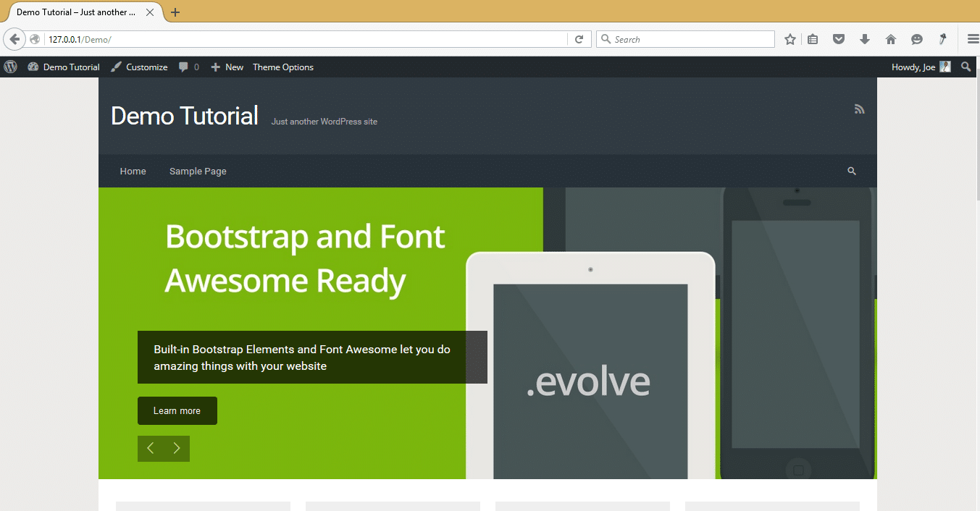Open the RSS feed icon in site header
The image size is (980, 511).
[860, 109]
